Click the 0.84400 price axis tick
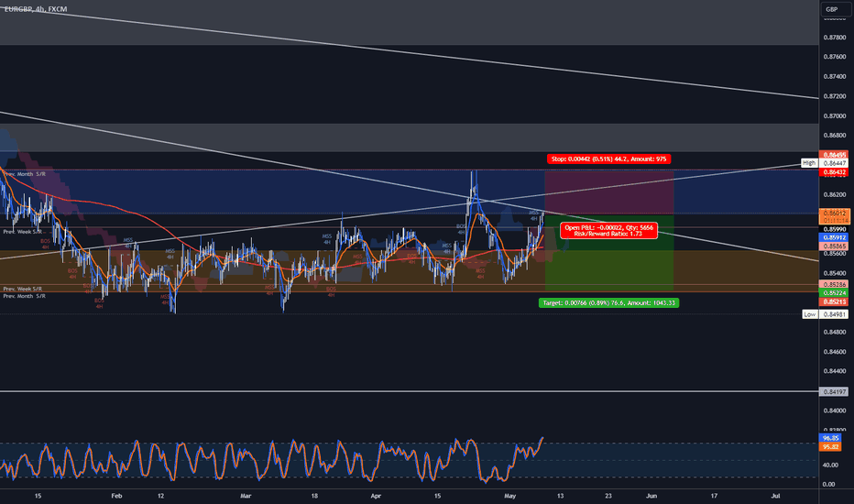Screen dimensions: 854x504 [835, 372]
